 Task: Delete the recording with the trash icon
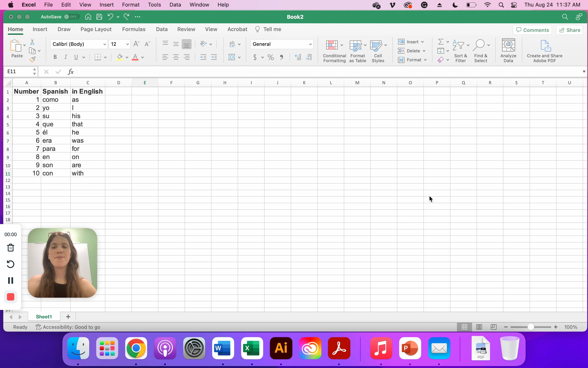(11, 248)
